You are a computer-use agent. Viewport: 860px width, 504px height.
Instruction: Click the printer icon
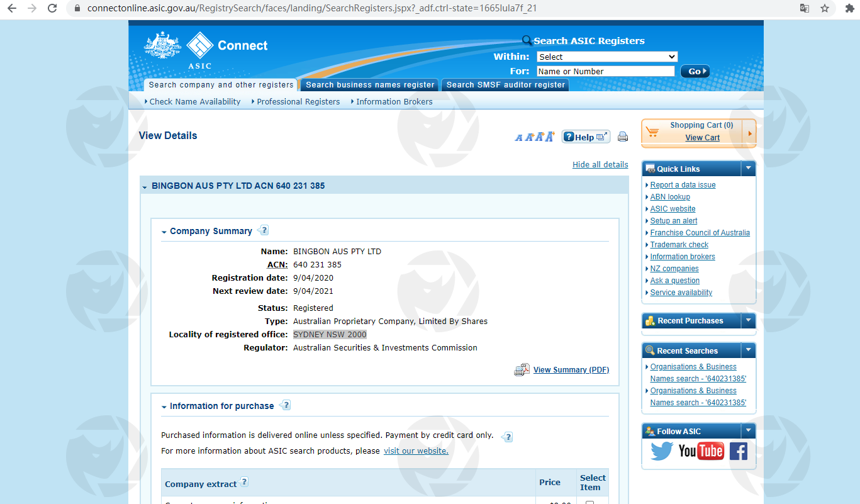[623, 137]
